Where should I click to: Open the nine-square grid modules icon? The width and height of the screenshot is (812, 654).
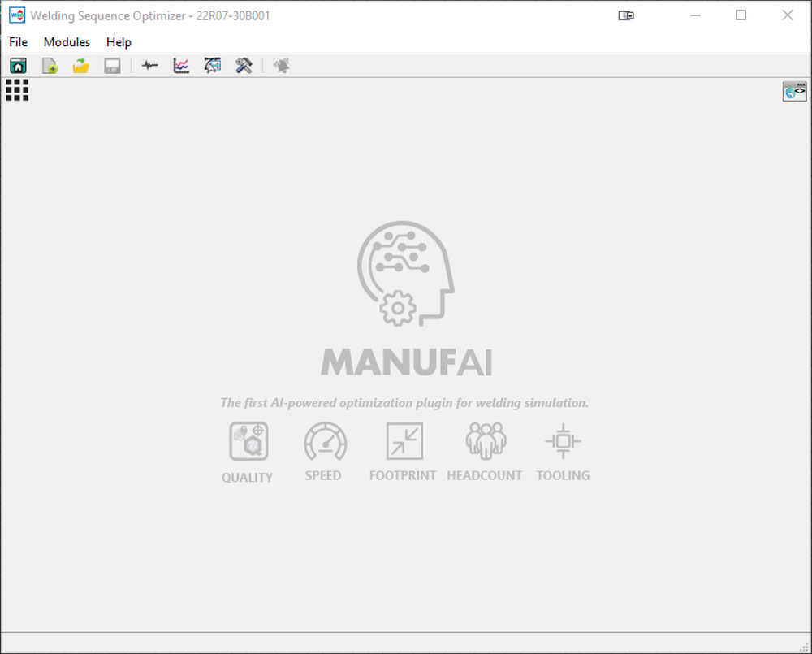coord(17,90)
